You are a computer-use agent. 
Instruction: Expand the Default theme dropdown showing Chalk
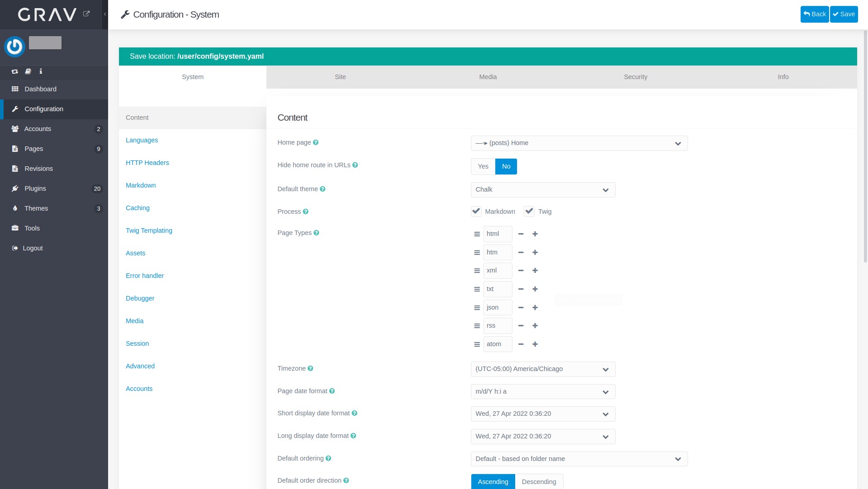(x=543, y=190)
